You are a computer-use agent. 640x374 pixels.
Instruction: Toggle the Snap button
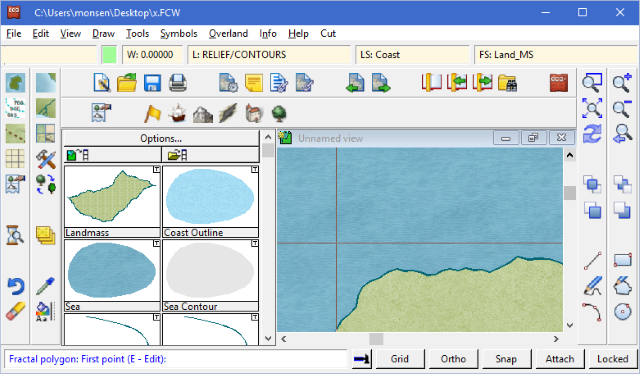click(x=506, y=359)
